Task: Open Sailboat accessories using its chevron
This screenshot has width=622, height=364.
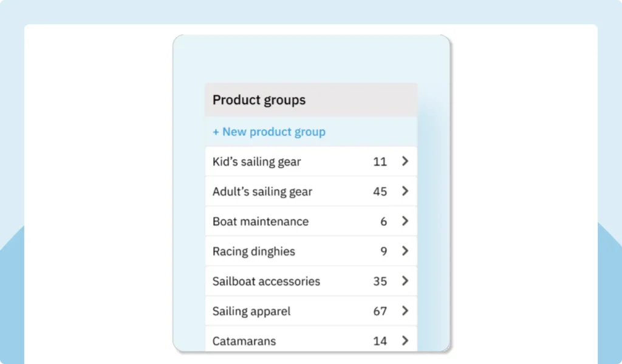Action: (405, 281)
